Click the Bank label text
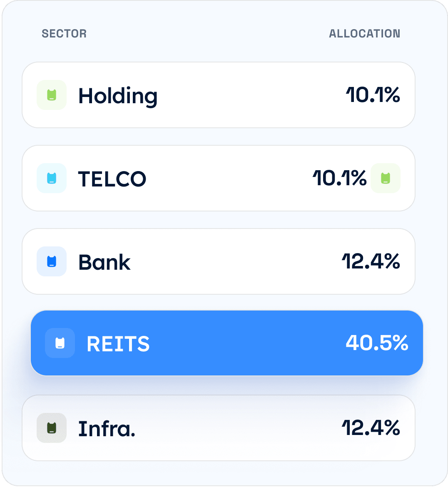Viewport: 448px width, 487px height. pos(105,262)
